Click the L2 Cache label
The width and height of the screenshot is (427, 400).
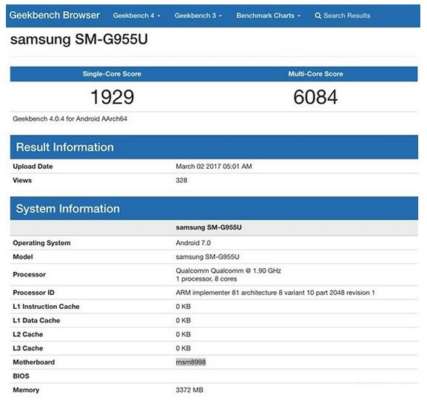(x=28, y=334)
